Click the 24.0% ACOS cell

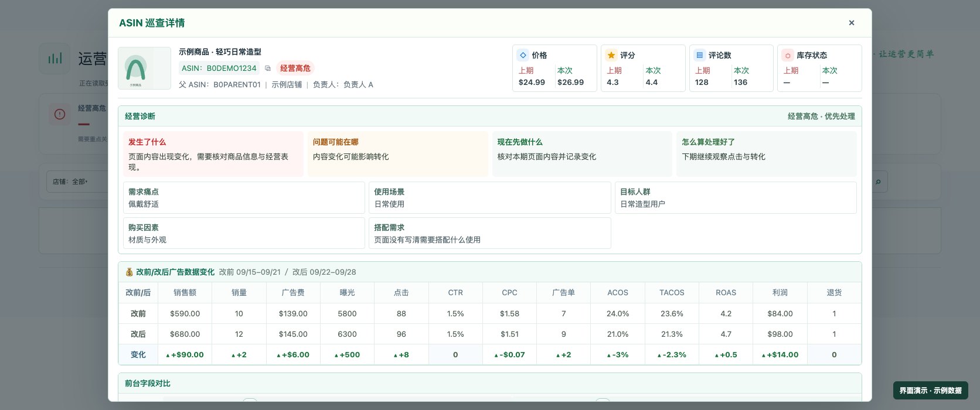coord(618,313)
